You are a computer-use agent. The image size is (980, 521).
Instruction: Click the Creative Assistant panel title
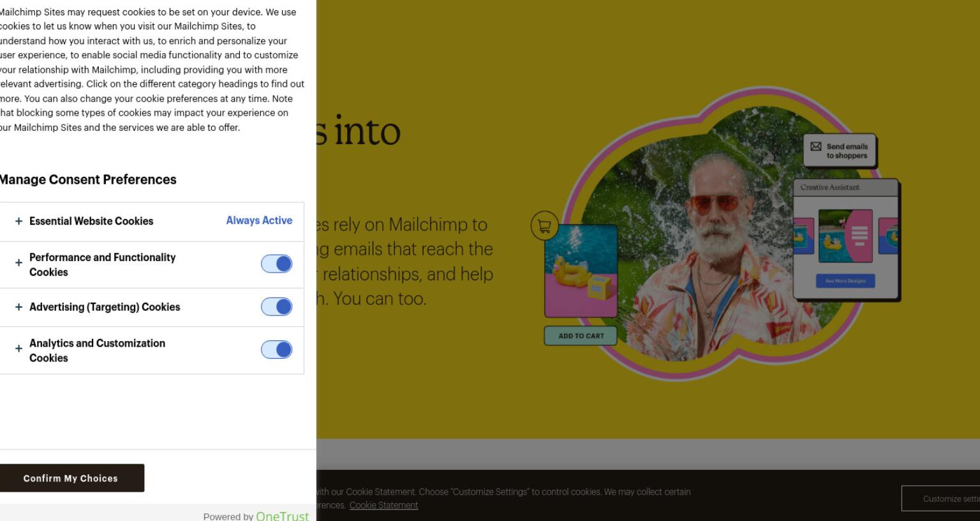(x=830, y=187)
